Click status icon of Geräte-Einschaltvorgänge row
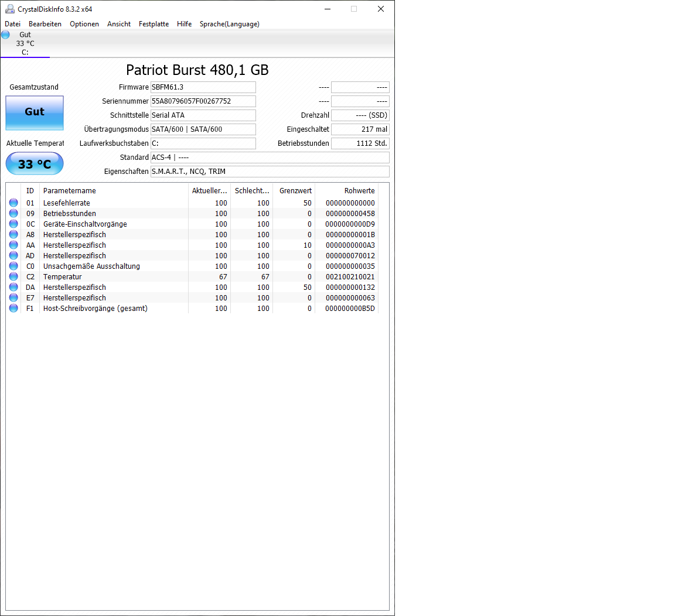This screenshot has height=616, width=675. (14, 224)
